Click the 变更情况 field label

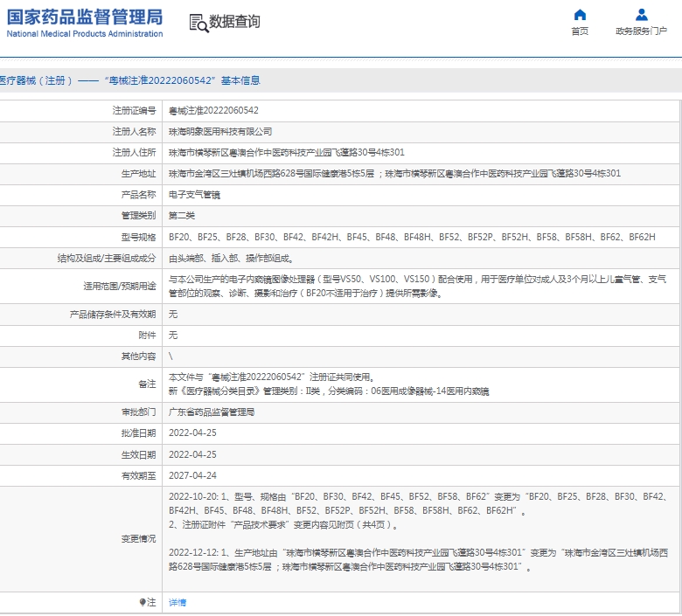pyautogui.click(x=138, y=538)
